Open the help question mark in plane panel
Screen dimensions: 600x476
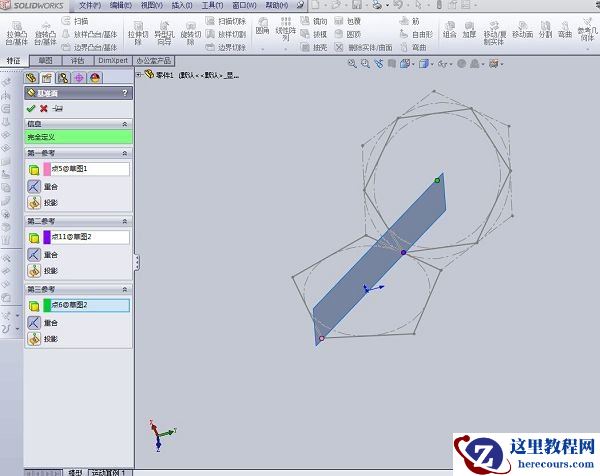(x=126, y=93)
